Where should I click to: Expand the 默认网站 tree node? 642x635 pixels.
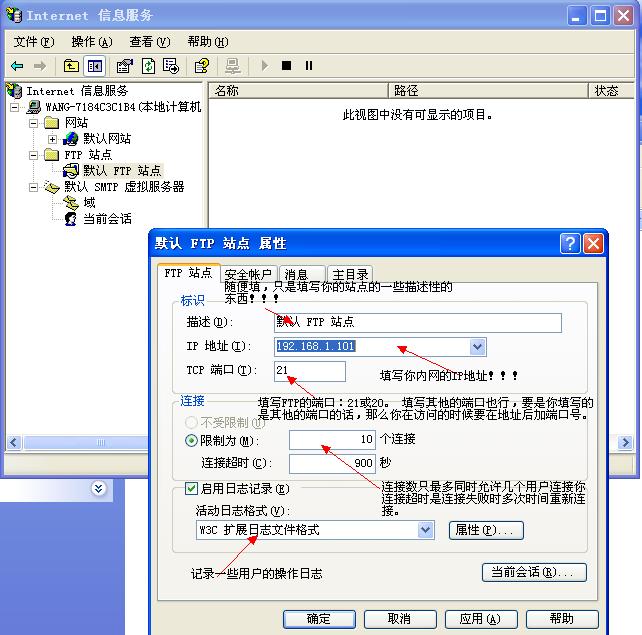click(x=52, y=139)
